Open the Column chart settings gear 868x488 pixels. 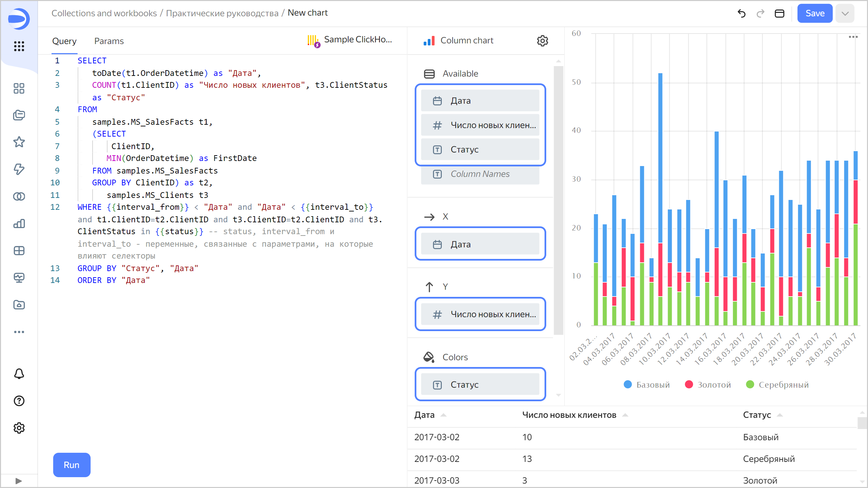542,41
